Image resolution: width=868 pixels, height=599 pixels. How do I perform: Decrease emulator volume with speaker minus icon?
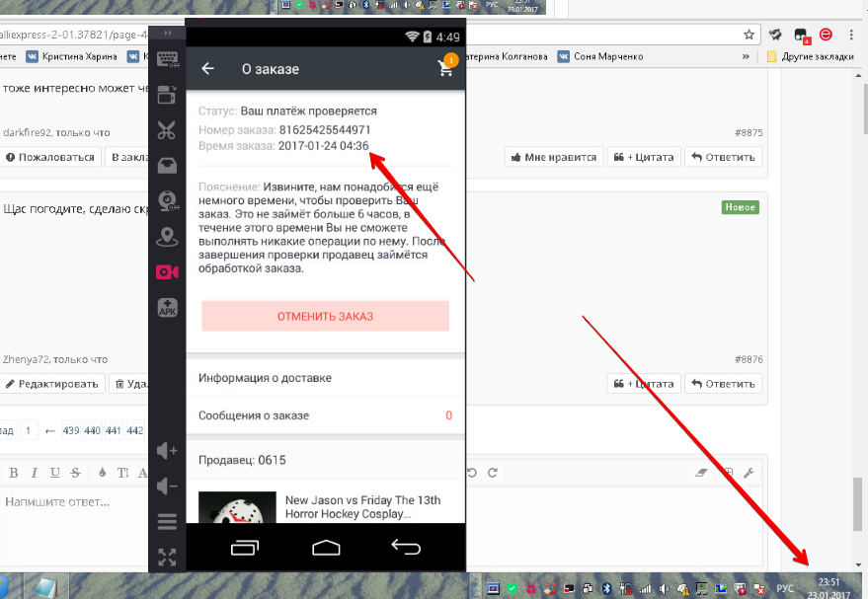pyautogui.click(x=167, y=486)
